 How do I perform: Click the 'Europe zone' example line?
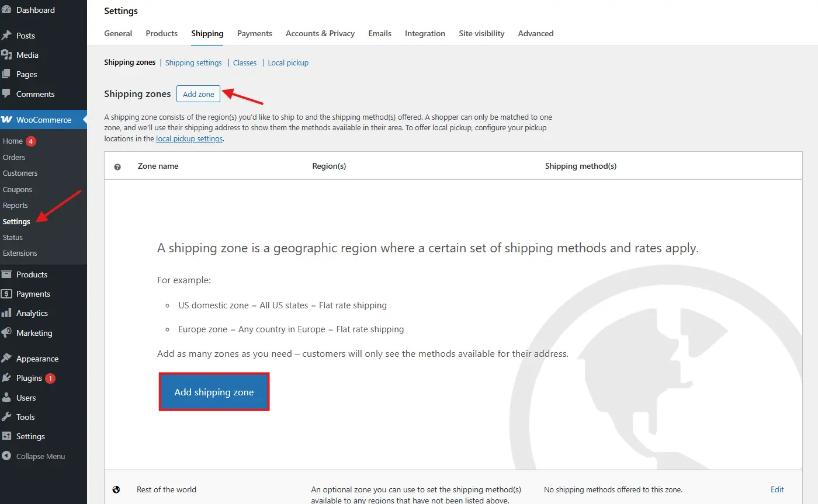click(x=291, y=329)
